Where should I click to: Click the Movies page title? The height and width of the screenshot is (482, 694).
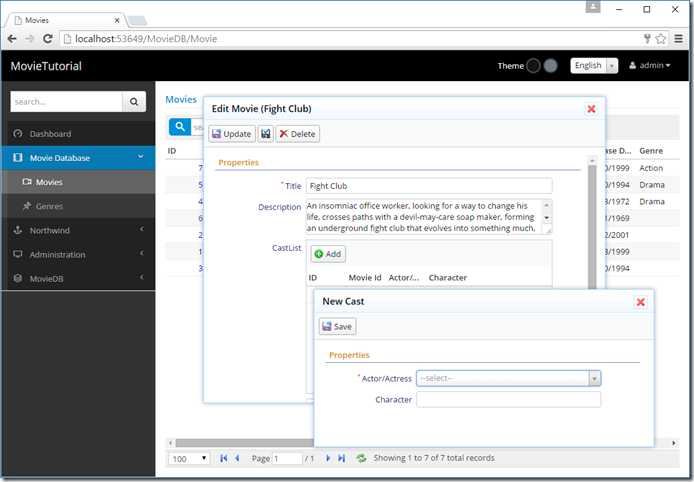coord(181,100)
